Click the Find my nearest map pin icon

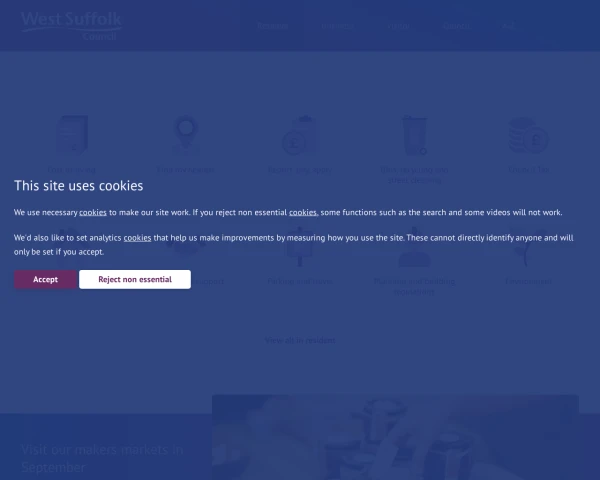(x=186, y=134)
